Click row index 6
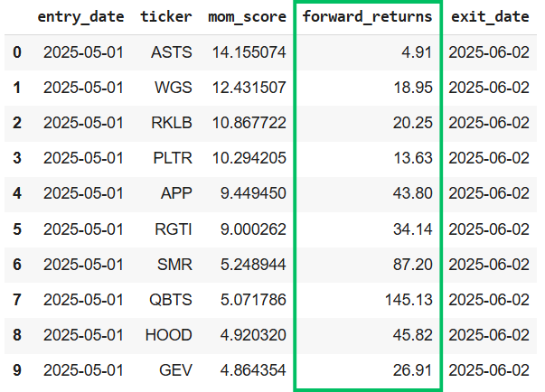This screenshot has height=392, width=545. pyautogui.click(x=17, y=265)
